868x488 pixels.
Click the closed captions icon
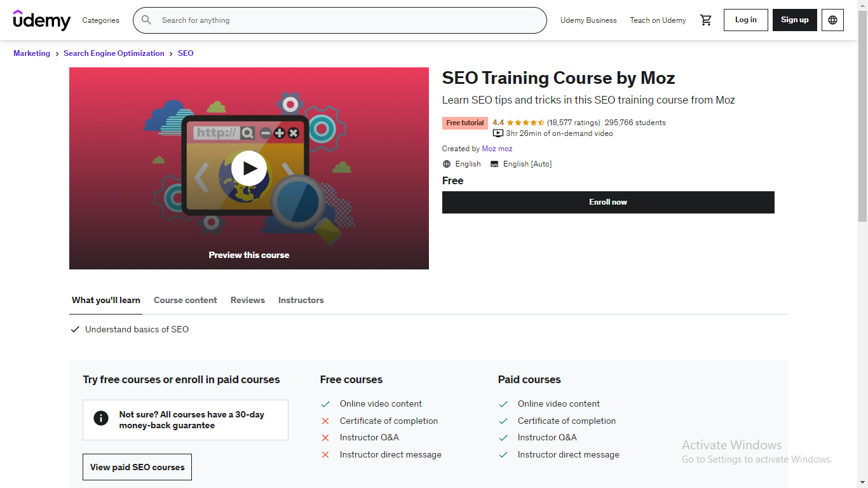[x=494, y=164]
